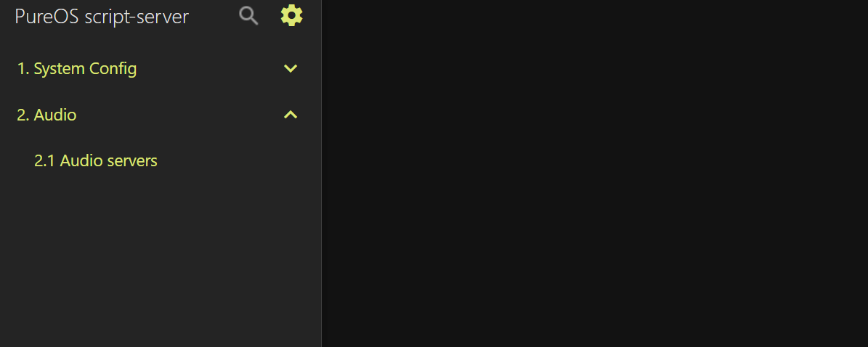This screenshot has width=868, height=347.
Task: Click the yellow-green cog in the sidebar header
Action: (292, 15)
